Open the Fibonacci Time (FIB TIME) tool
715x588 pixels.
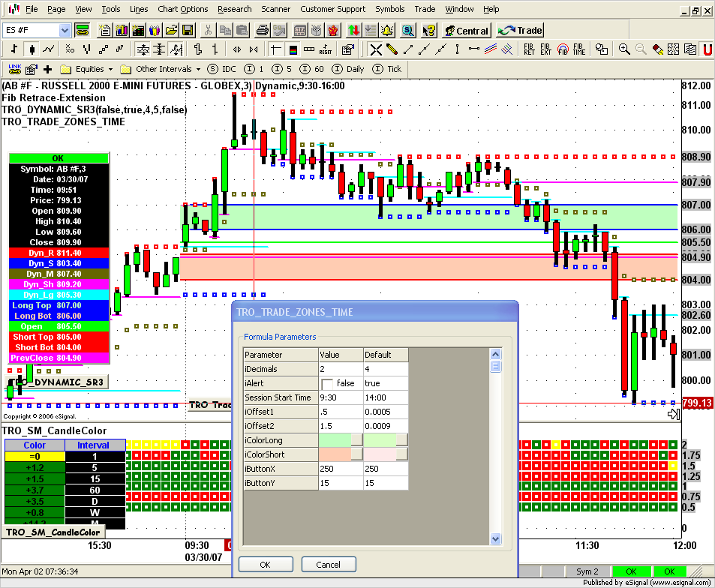point(578,49)
